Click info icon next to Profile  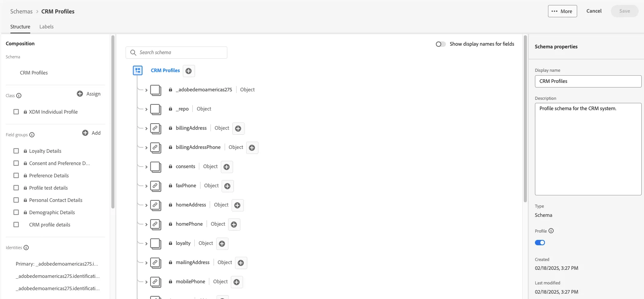pos(551,231)
